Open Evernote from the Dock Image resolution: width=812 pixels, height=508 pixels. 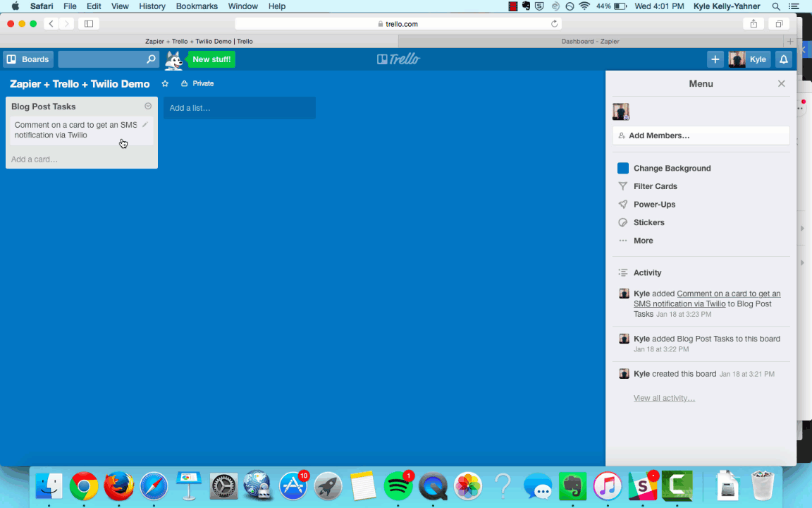tap(572, 486)
